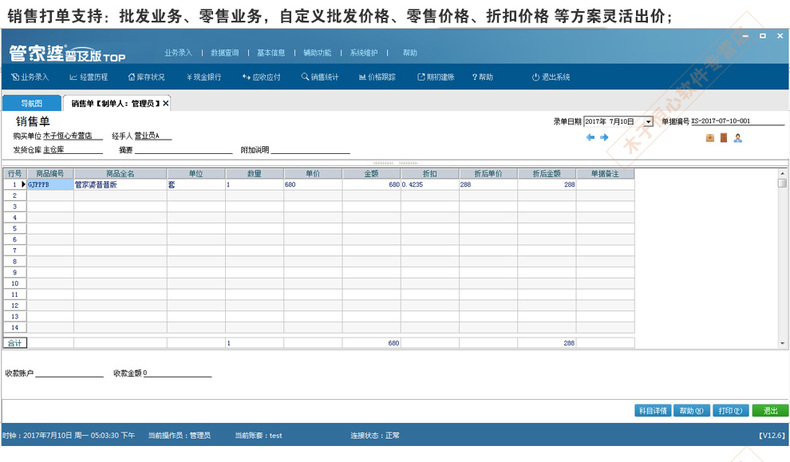Click the vertical scrollbar thumb

coord(782,183)
